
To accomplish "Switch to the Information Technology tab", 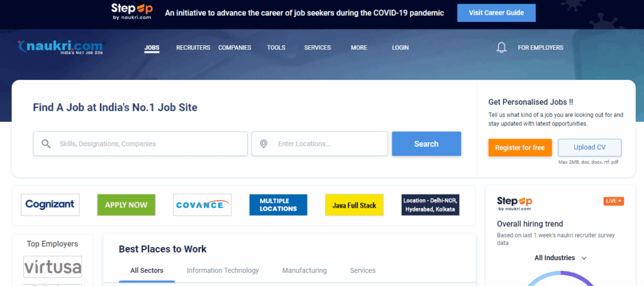I will [x=223, y=270].
